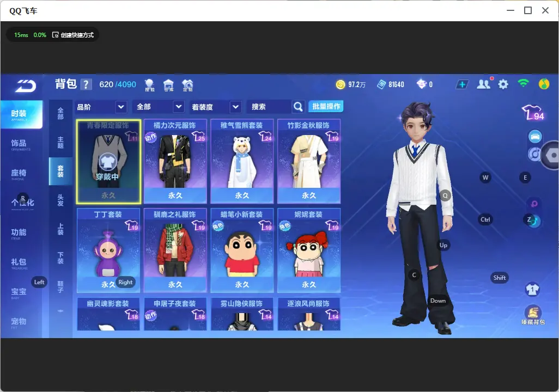This screenshot has height=392, width=559.
Task: Select the 时装 category tab
Action: tap(21, 114)
